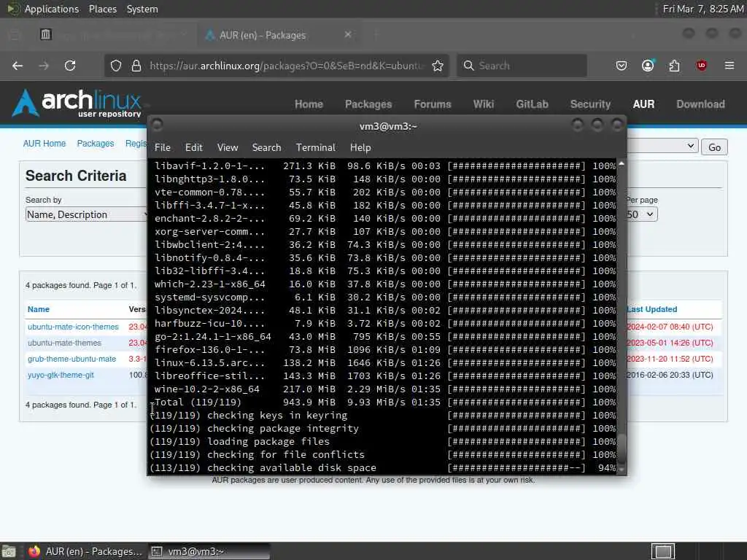
Task: Bookmark this page with the star
Action: pyautogui.click(x=438, y=66)
